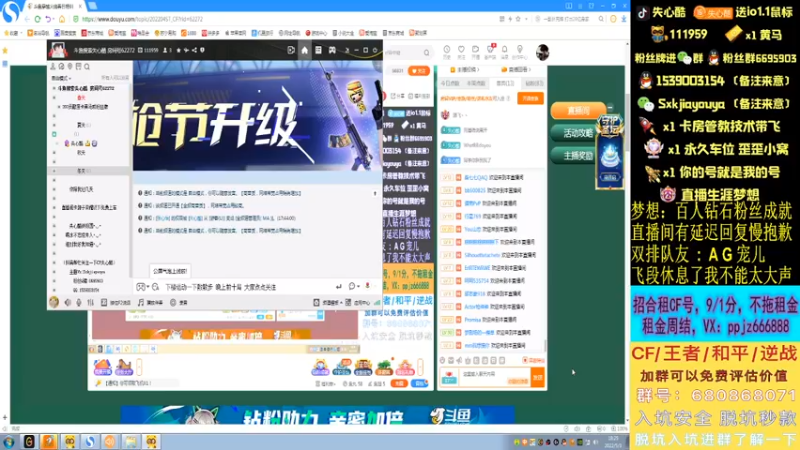800x450 pixels.
Task: Favorite the channel with the star icon in YY
Action: point(179,50)
